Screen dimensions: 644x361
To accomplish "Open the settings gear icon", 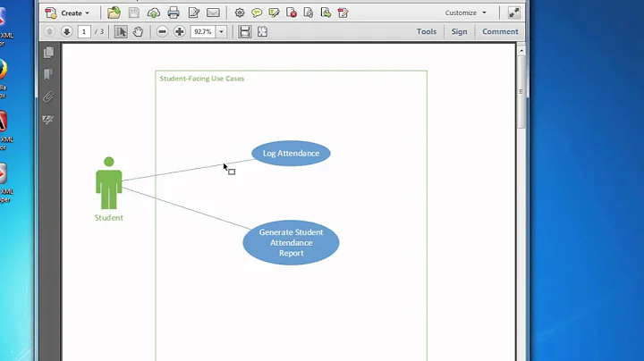I will [x=240, y=13].
